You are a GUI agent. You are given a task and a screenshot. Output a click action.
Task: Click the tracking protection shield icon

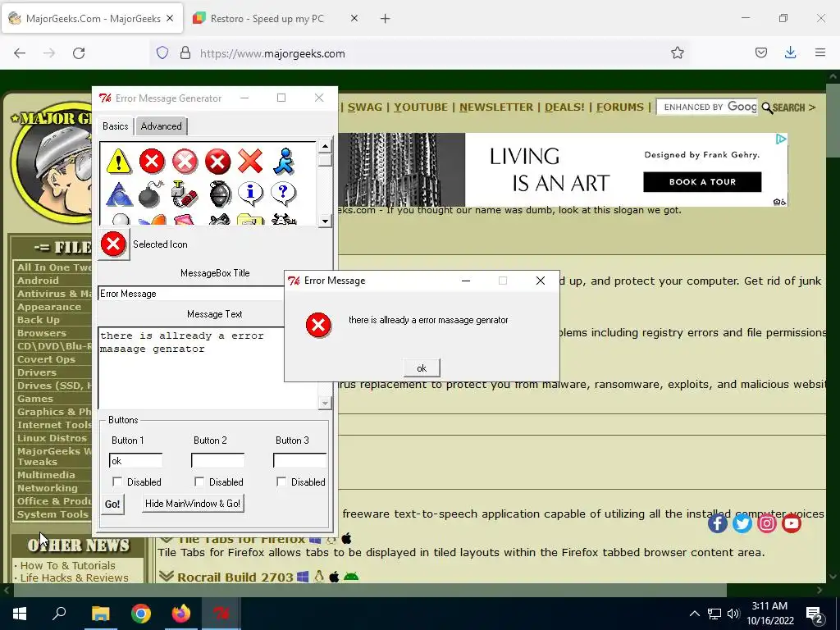[162, 52]
